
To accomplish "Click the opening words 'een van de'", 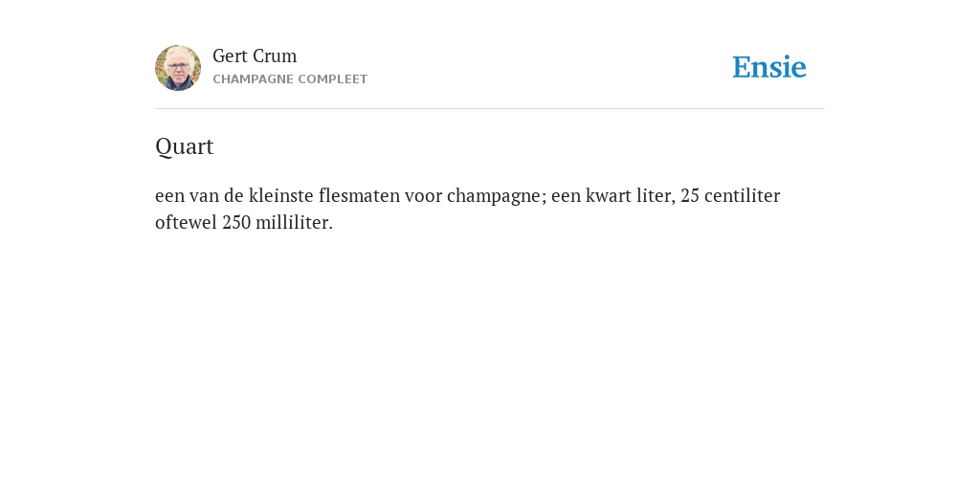I will [x=199, y=195].
